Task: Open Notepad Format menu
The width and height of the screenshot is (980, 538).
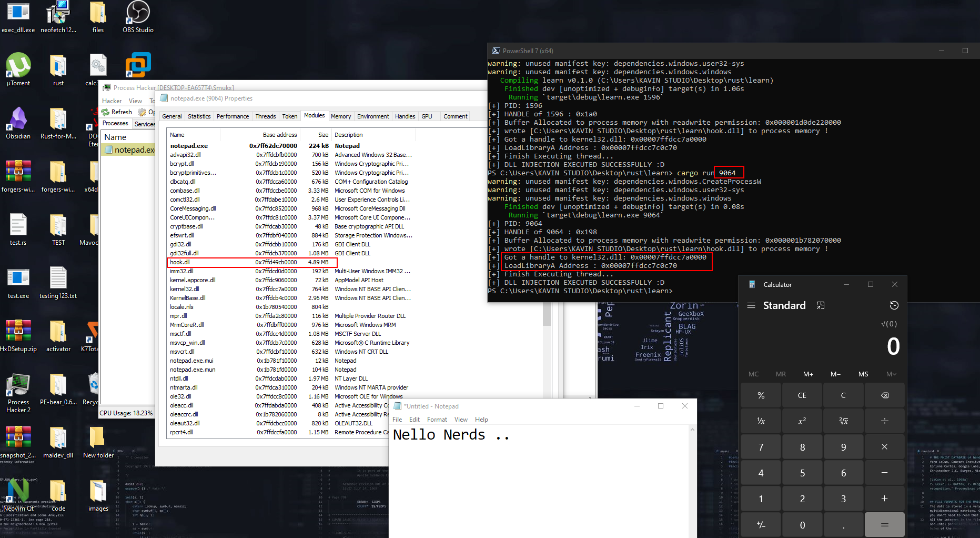Action: coord(437,420)
